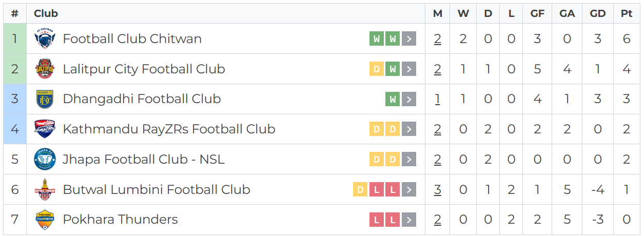Sort table by GD column header
The image size is (644, 236).
click(x=598, y=14)
